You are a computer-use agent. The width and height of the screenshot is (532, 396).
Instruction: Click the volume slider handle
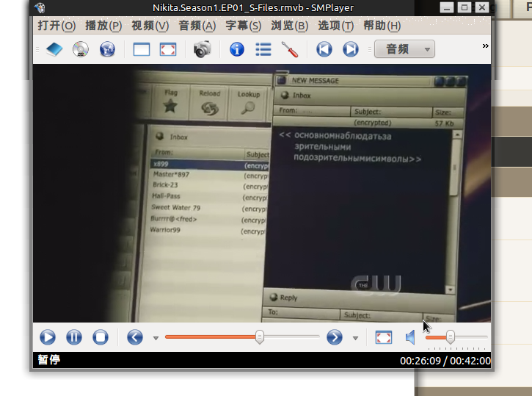(x=451, y=337)
